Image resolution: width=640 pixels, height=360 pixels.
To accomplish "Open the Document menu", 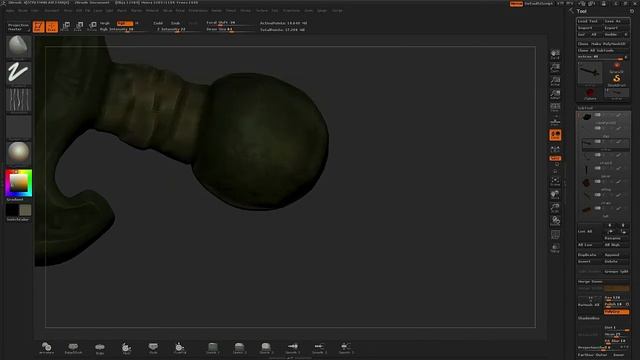I will pyautogui.click(x=51, y=11).
